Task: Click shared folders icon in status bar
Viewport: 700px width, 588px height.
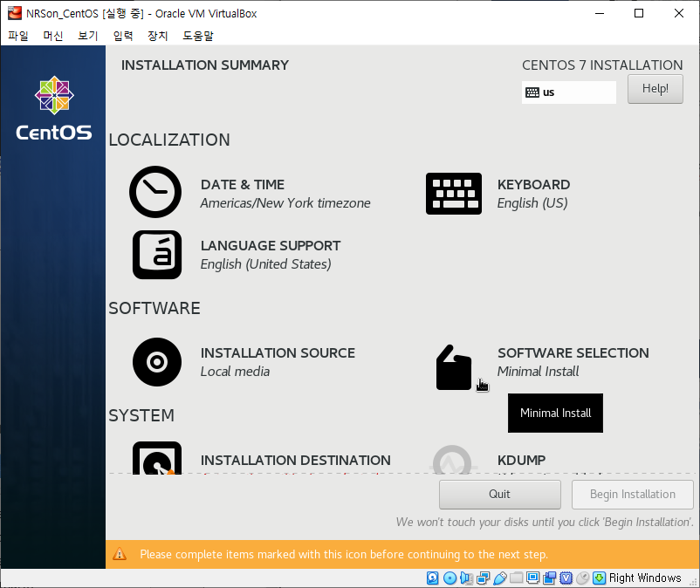Action: point(516,578)
